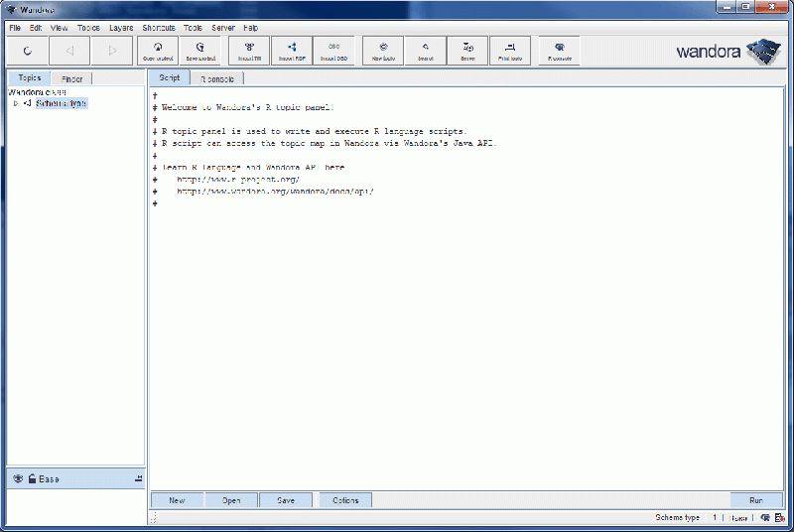Click inside the R script editor area
The width and height of the screenshot is (794, 532).
point(466,328)
